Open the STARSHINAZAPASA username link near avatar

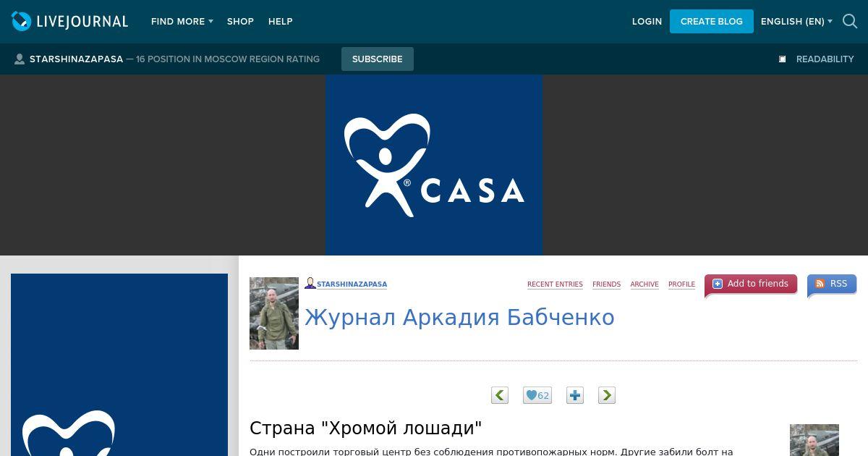coord(352,284)
